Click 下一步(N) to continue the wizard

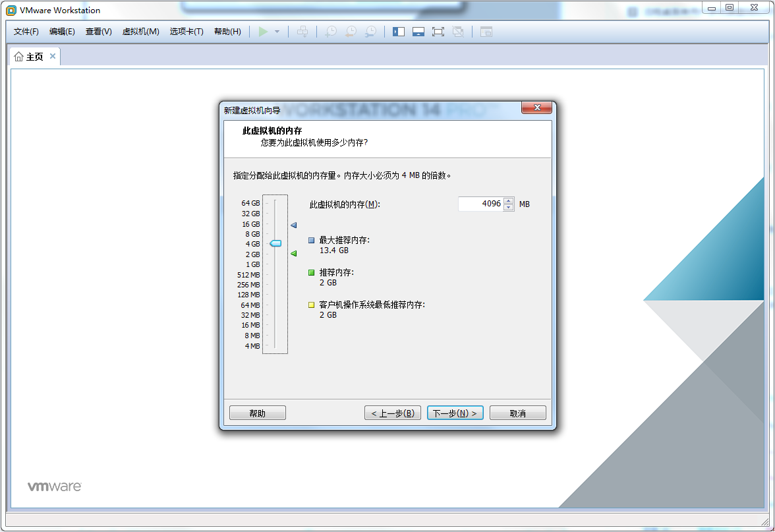point(455,413)
